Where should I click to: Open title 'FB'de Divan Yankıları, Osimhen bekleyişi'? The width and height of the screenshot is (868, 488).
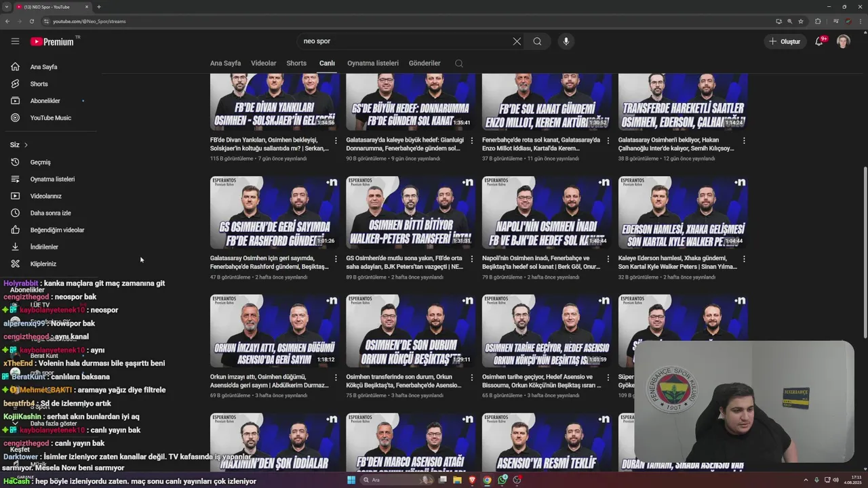point(269,144)
